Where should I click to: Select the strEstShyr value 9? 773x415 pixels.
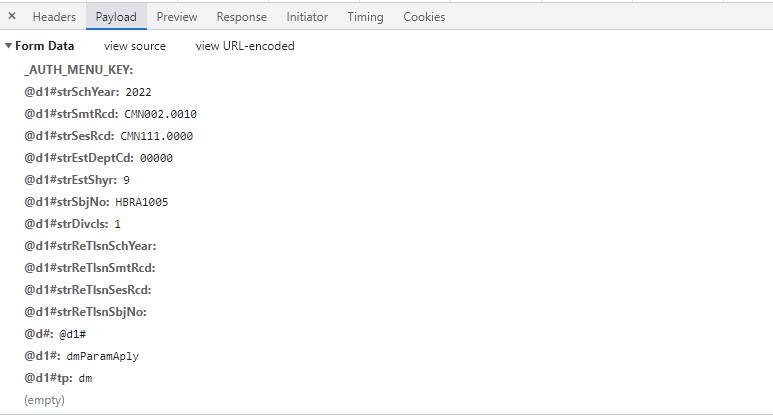[127, 180]
